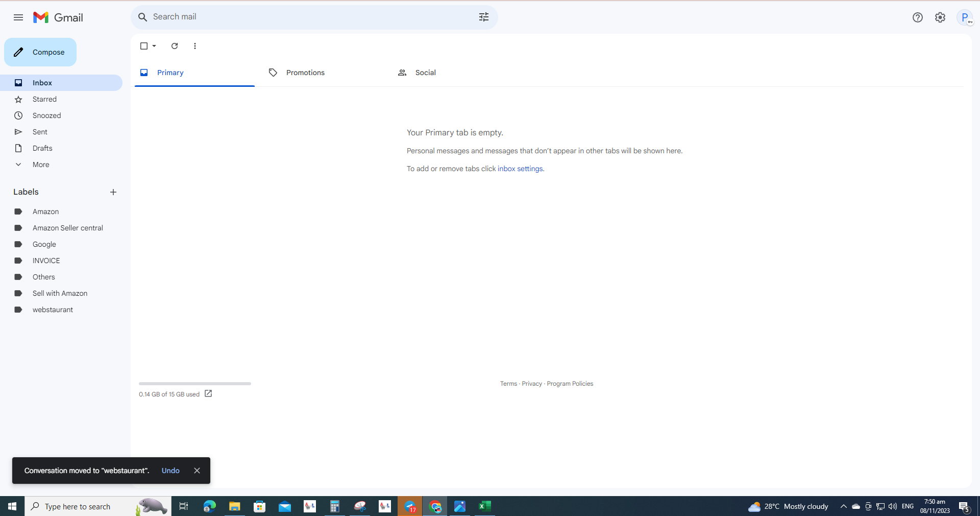Open the volume control tray icon

pyautogui.click(x=893, y=506)
